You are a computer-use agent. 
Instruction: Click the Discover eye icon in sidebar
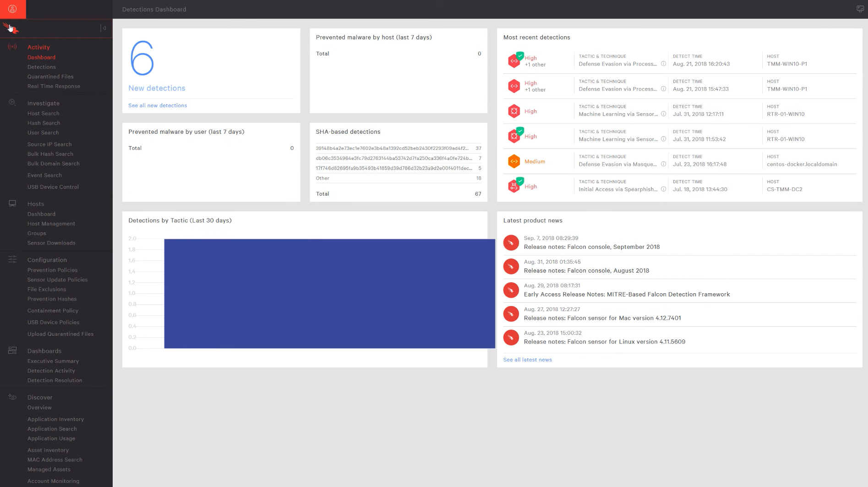(12, 397)
